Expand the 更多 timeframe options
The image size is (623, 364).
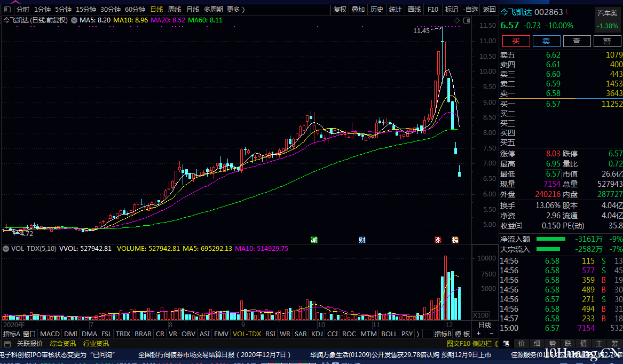(235, 10)
